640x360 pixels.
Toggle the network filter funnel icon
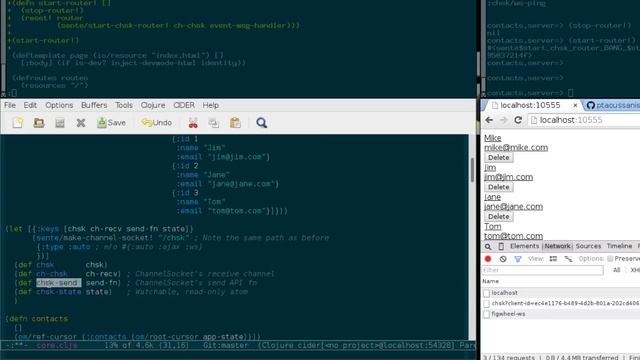pyautogui.click(x=518, y=259)
